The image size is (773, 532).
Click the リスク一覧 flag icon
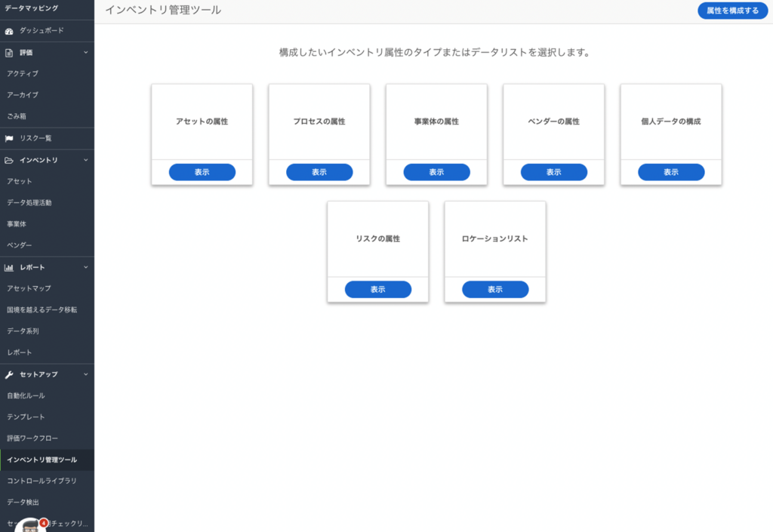click(x=9, y=138)
